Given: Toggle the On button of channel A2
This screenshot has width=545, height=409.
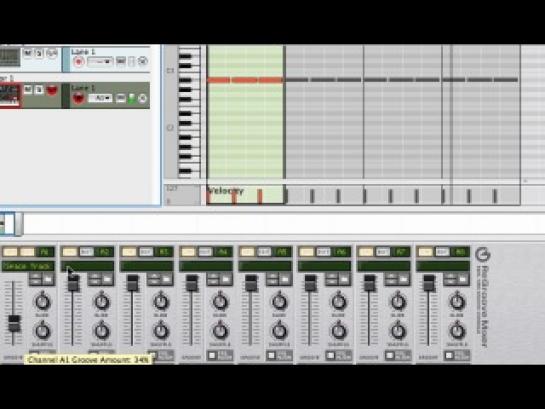Looking at the screenshot, I should pos(70,252).
